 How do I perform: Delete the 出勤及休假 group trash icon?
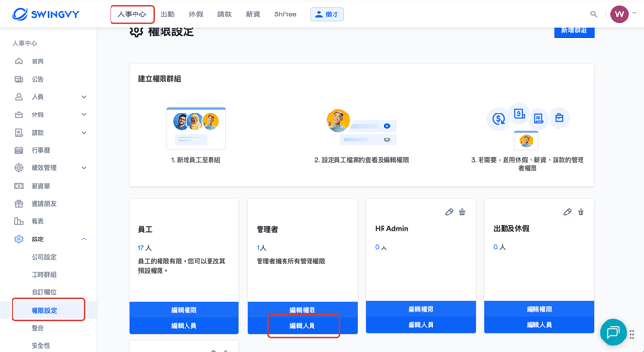pyautogui.click(x=581, y=212)
